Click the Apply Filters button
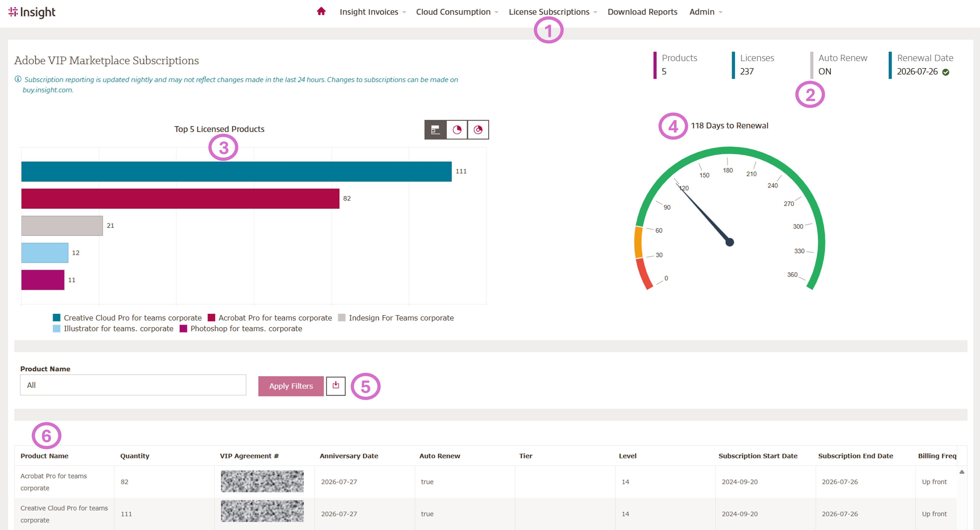Image resolution: width=980 pixels, height=530 pixels. [291, 386]
